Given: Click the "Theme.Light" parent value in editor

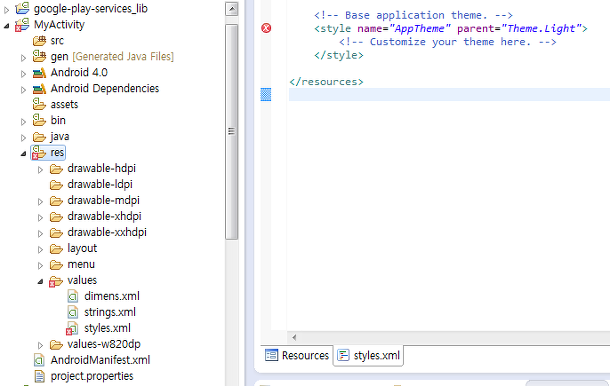Looking at the screenshot, I should click(541, 28).
